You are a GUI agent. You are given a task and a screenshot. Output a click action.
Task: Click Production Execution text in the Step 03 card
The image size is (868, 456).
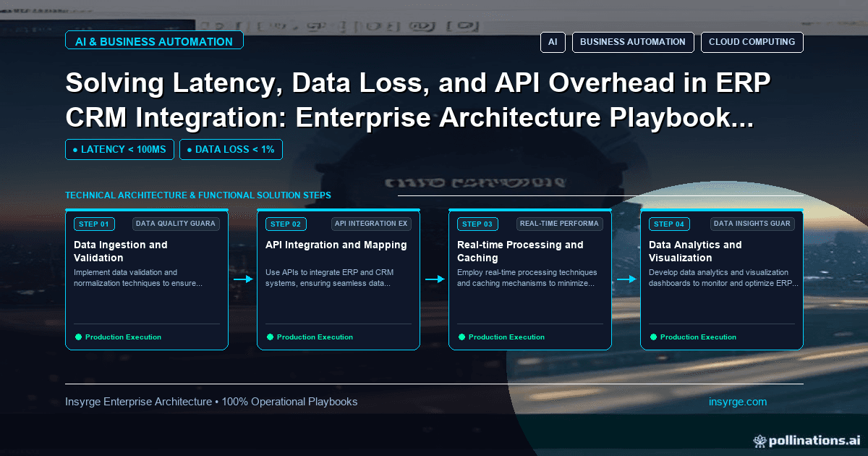click(506, 337)
